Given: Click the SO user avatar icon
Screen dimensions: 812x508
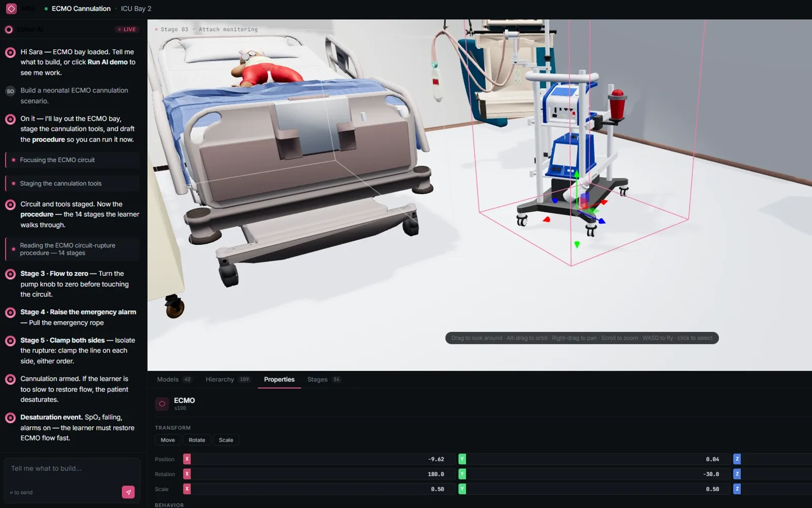Looking at the screenshot, I should pos(10,91).
